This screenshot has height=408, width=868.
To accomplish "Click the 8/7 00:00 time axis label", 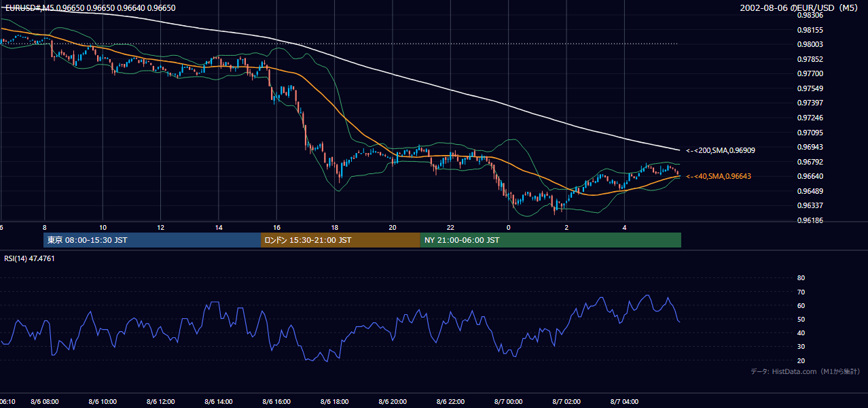I will pyautogui.click(x=508, y=402).
